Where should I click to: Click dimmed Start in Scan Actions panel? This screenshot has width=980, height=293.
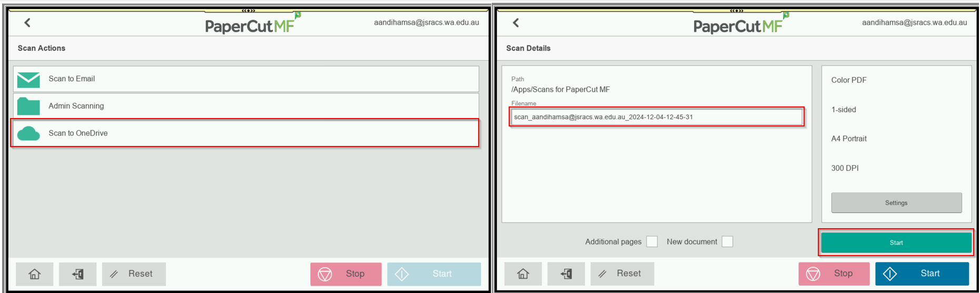click(x=434, y=274)
